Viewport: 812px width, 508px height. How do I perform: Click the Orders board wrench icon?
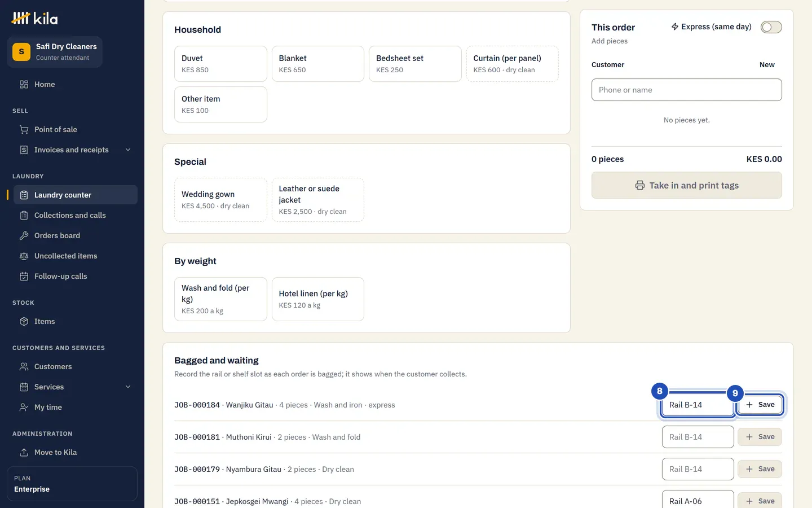[24, 235]
